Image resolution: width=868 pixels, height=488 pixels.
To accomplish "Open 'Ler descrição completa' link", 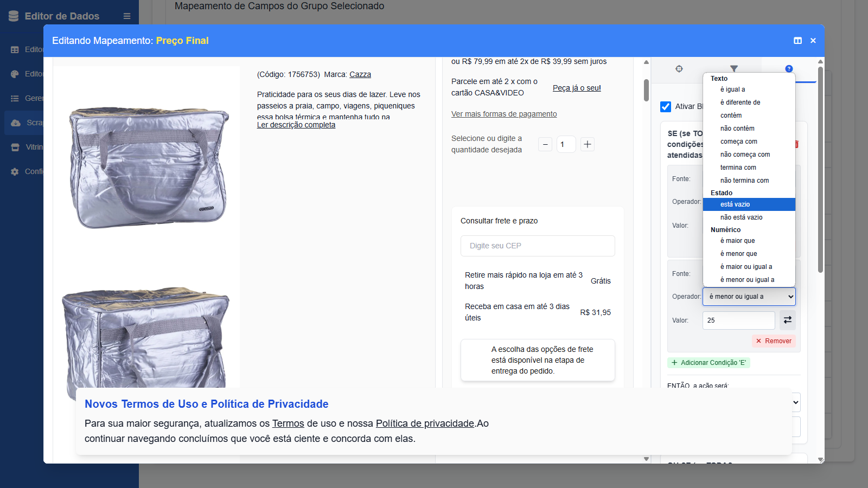I will pos(296,125).
